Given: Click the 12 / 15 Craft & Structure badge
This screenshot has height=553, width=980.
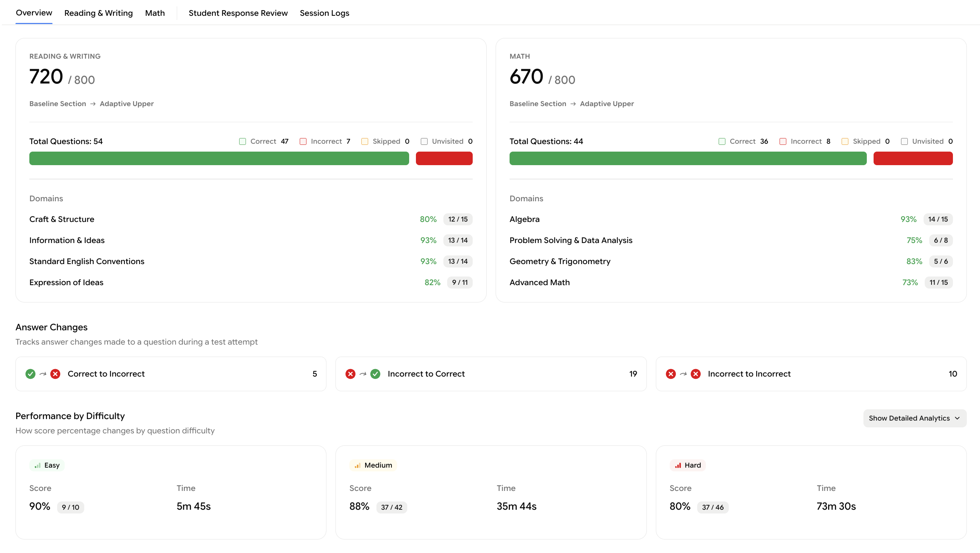Looking at the screenshot, I should (458, 219).
